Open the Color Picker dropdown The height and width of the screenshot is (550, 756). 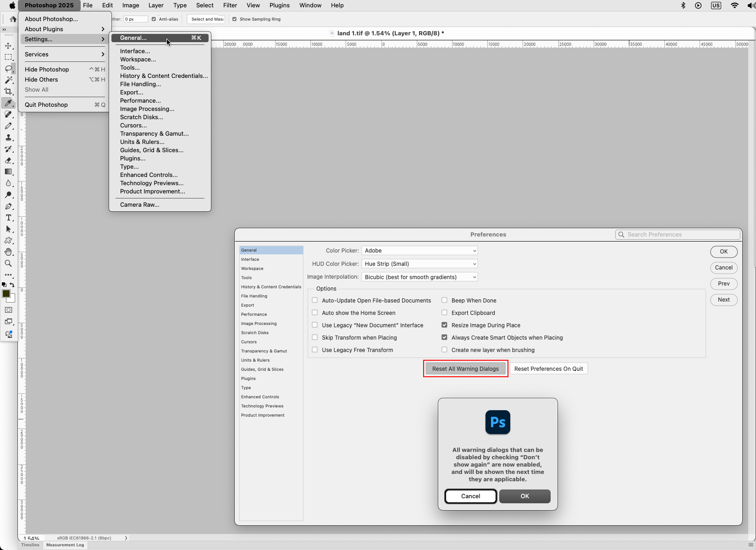pos(419,250)
